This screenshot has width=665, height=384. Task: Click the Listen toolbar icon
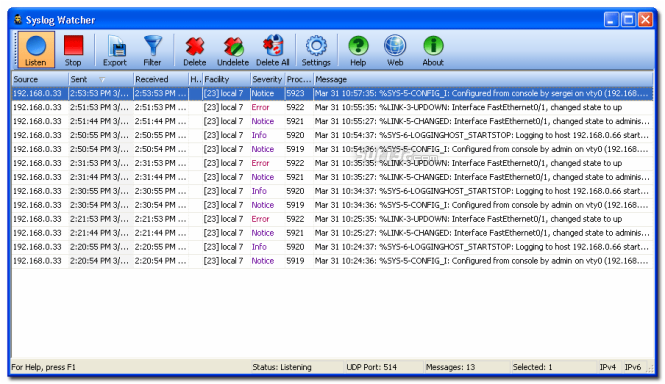pos(36,50)
